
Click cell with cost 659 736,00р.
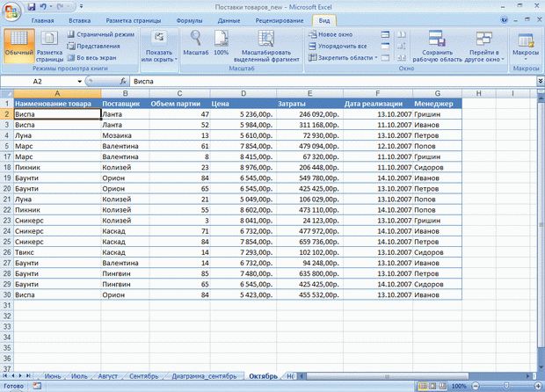point(309,242)
